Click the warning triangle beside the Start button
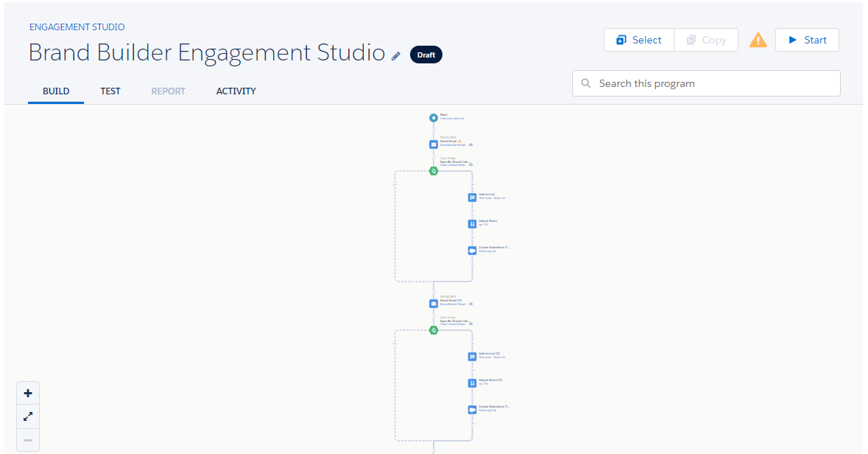868x454 pixels. [x=758, y=40]
